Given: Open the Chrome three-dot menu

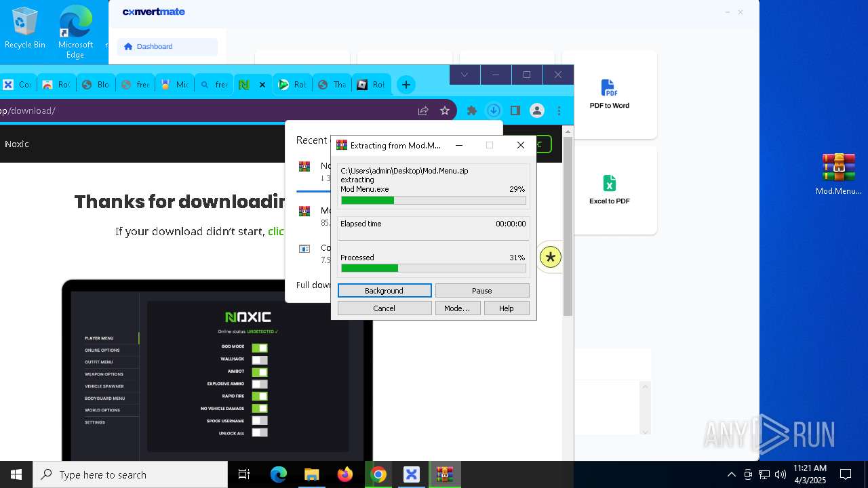Looking at the screenshot, I should [559, 110].
